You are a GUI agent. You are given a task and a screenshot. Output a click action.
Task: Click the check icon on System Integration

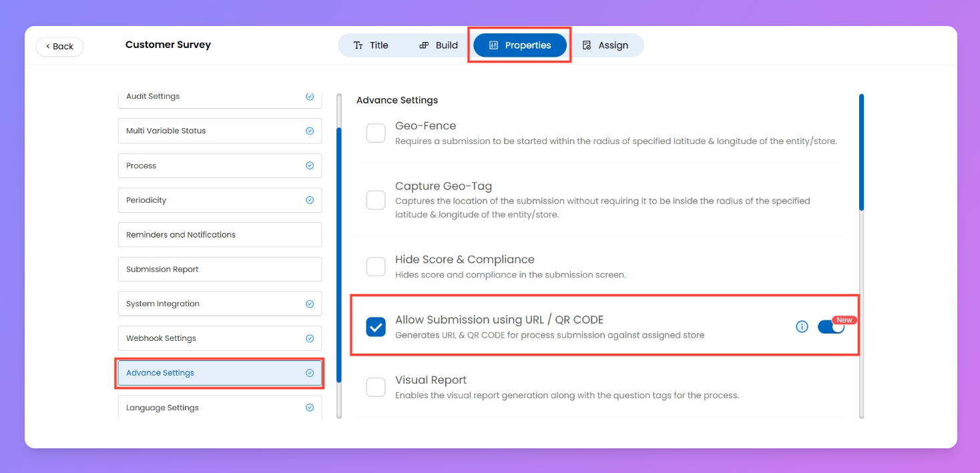(310, 304)
